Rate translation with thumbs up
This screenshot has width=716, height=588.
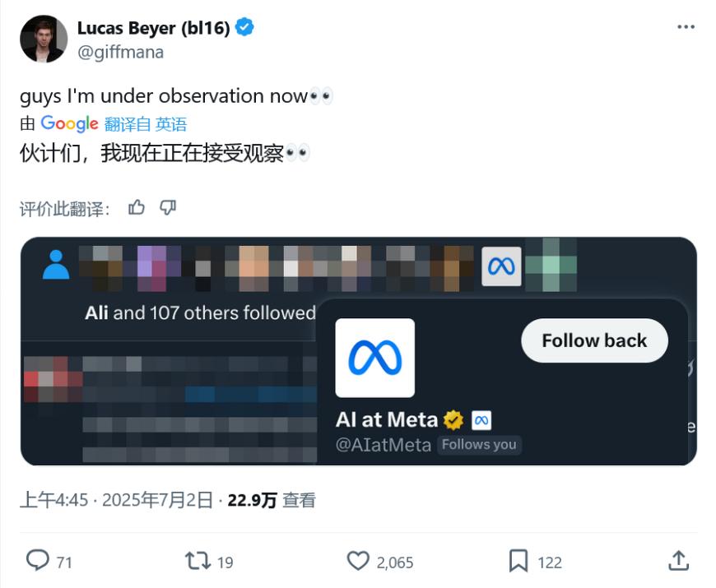click(x=136, y=208)
